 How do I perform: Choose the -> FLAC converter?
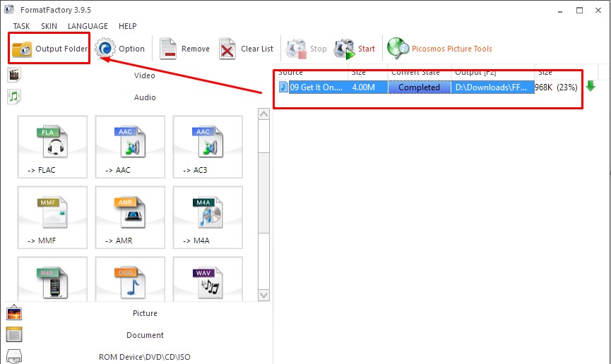tap(52, 147)
